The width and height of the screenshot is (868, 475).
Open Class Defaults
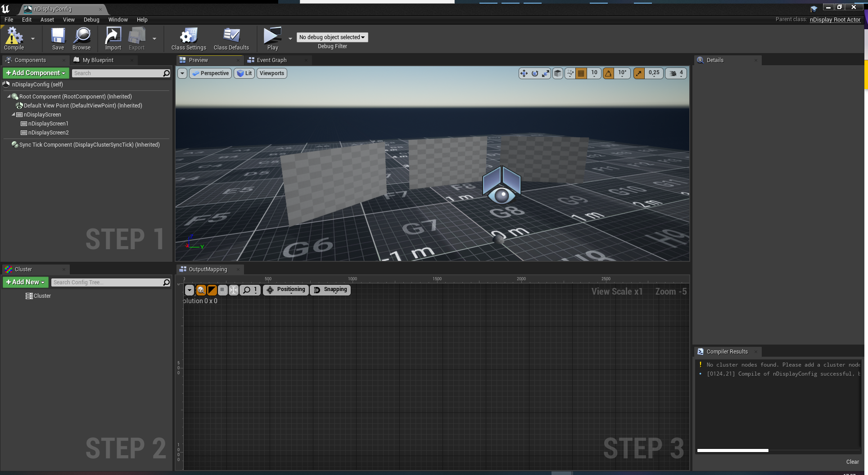(x=231, y=38)
